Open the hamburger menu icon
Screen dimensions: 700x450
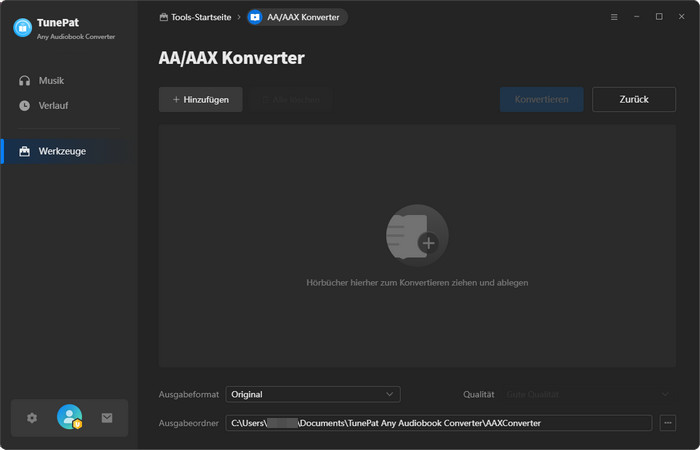614,17
